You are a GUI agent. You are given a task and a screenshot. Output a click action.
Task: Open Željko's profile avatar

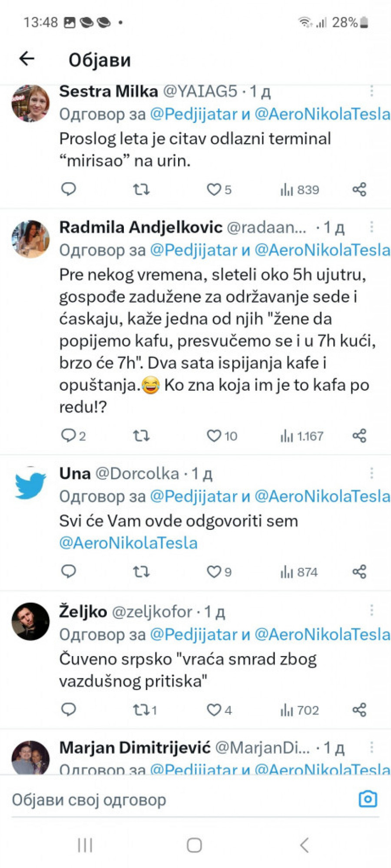30,621
